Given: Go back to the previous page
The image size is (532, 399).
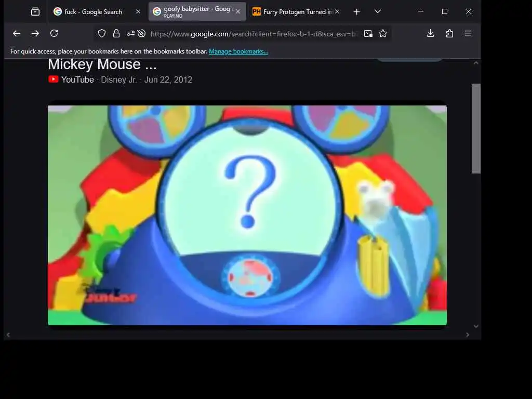Looking at the screenshot, I should point(17,33).
